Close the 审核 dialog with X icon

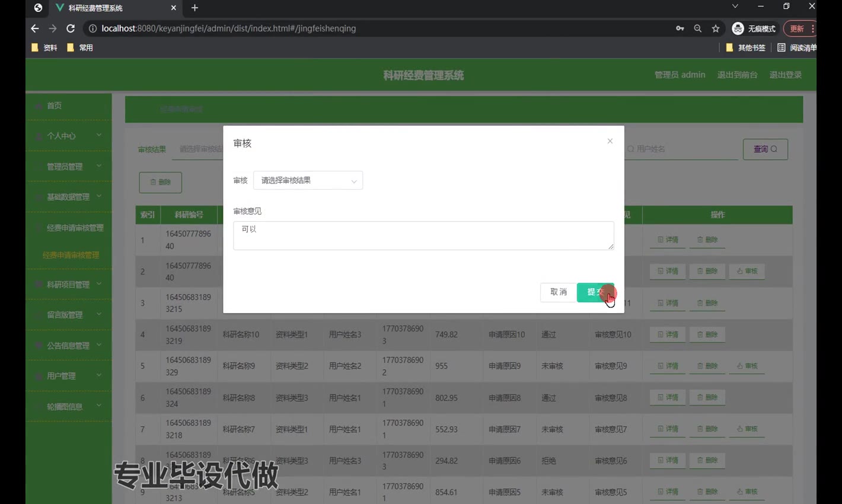click(610, 141)
